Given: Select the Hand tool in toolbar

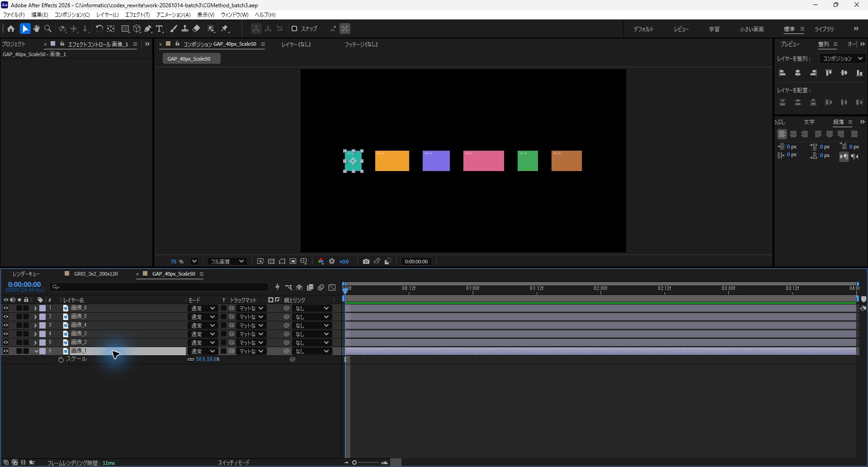Looking at the screenshot, I should (x=37, y=29).
